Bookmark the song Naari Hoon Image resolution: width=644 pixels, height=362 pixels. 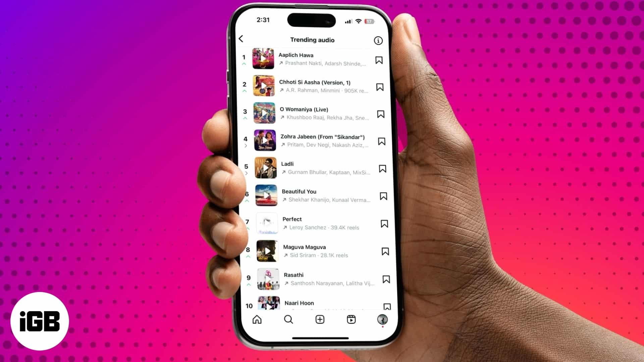(386, 306)
